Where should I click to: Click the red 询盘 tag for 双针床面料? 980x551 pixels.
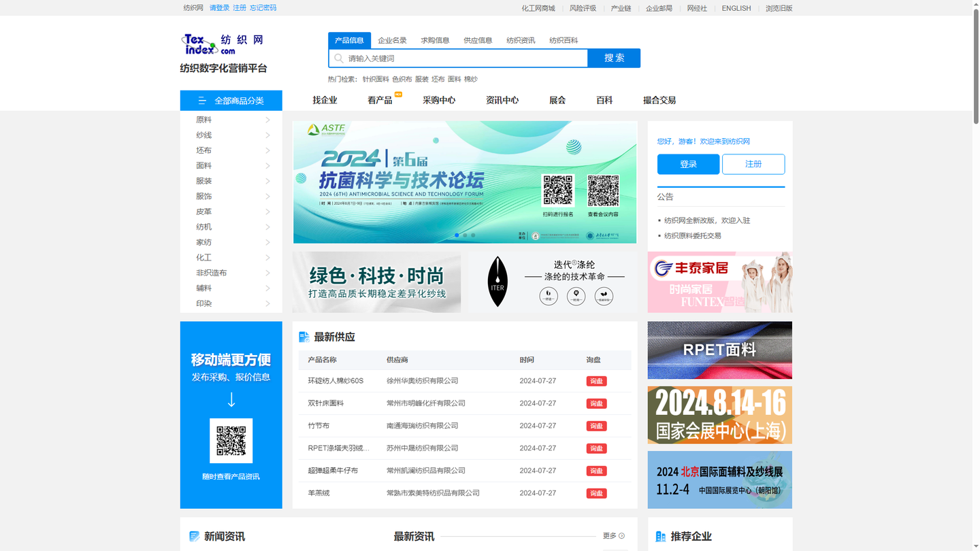[x=596, y=403]
